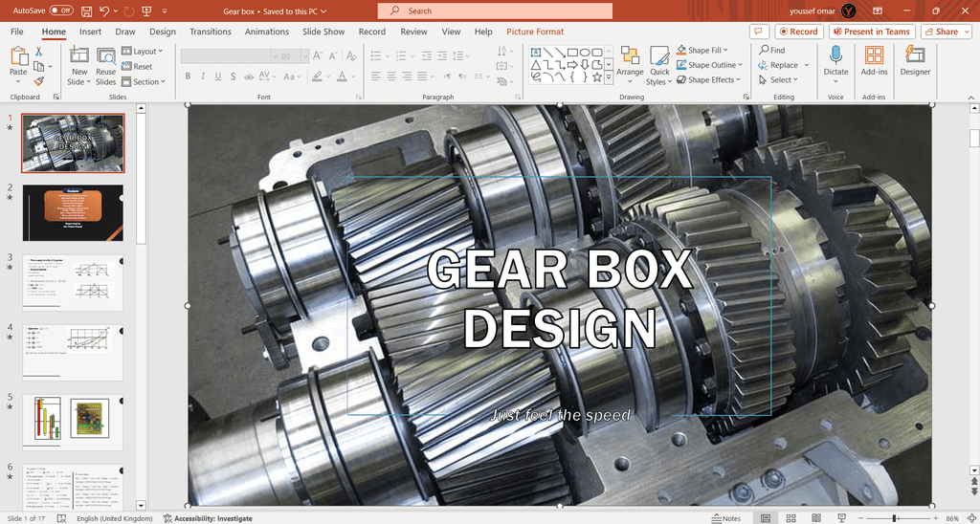The width and height of the screenshot is (980, 524).
Task: Expand the Share button dropdown
Action: 968,32
